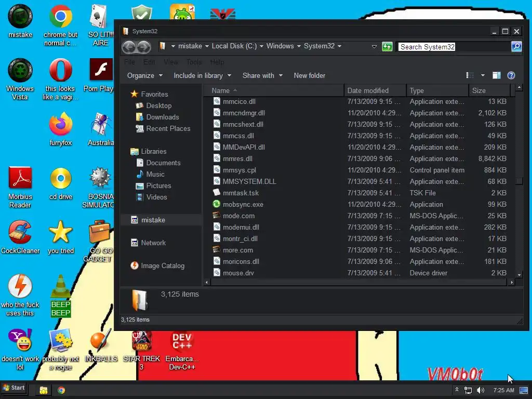
Task: Open the 'chrome but normal c...' desktop icon
Action: [x=60, y=24]
